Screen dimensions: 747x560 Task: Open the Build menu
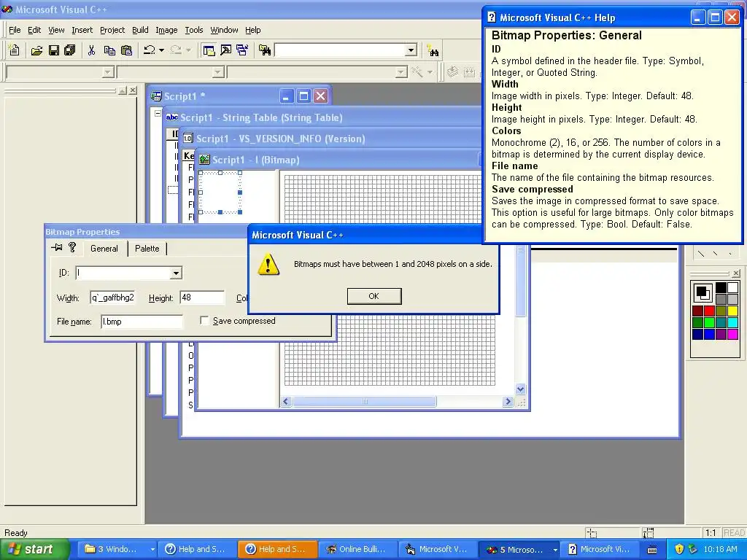140,30
